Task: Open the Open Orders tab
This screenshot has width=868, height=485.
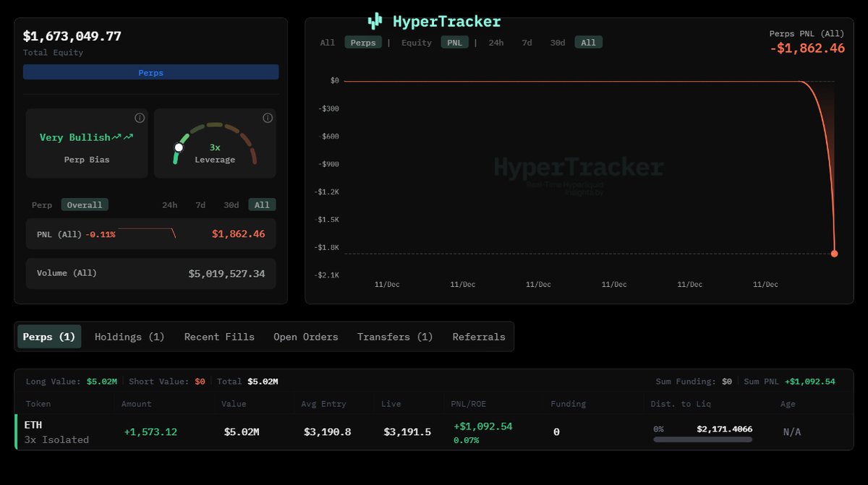Action: tap(306, 337)
